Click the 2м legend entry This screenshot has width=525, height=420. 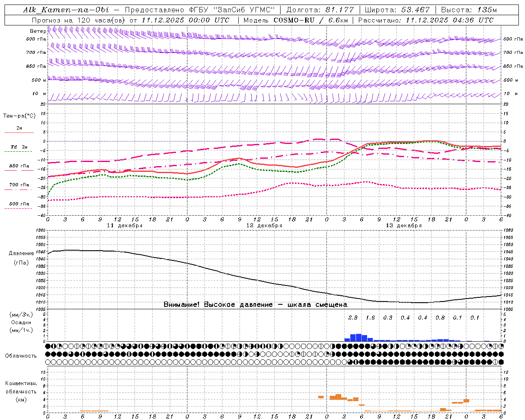click(19, 128)
